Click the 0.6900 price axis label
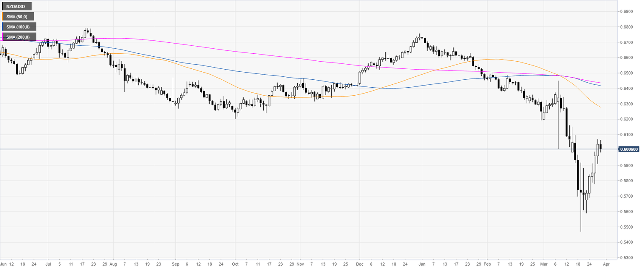 (x=627, y=12)
